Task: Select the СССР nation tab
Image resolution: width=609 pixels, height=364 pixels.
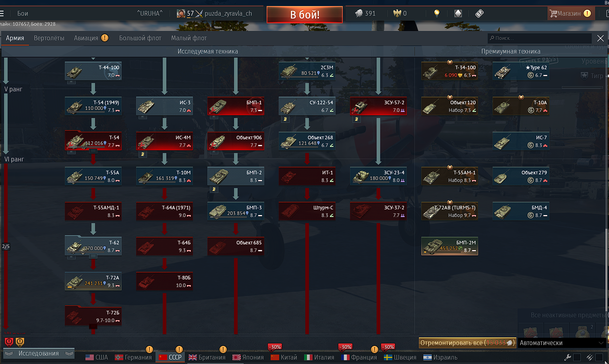Action: (170, 357)
